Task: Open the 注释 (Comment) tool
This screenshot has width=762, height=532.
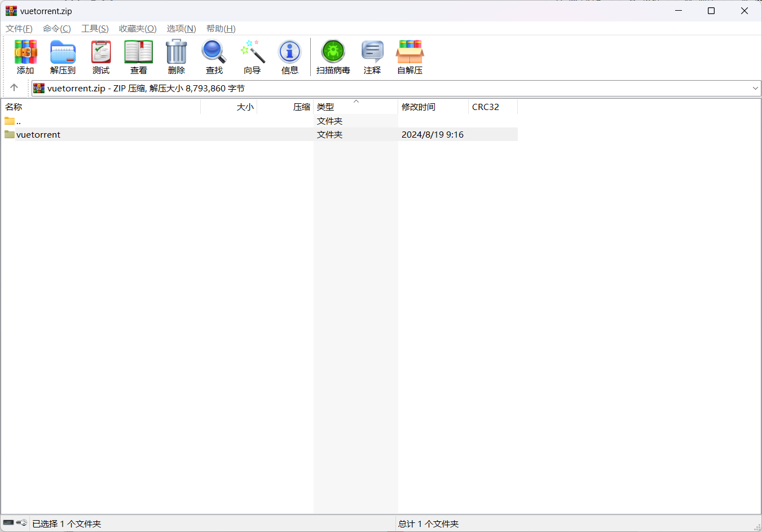Action: tap(372, 57)
